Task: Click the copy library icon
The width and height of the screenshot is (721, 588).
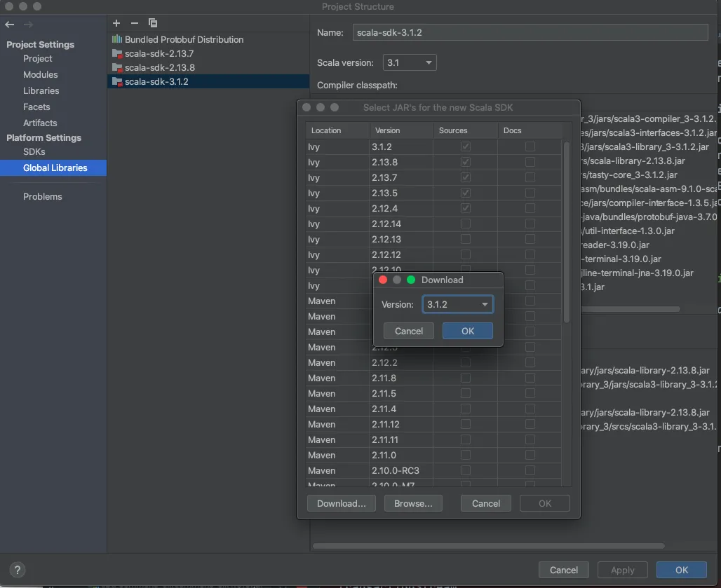Action: point(153,23)
